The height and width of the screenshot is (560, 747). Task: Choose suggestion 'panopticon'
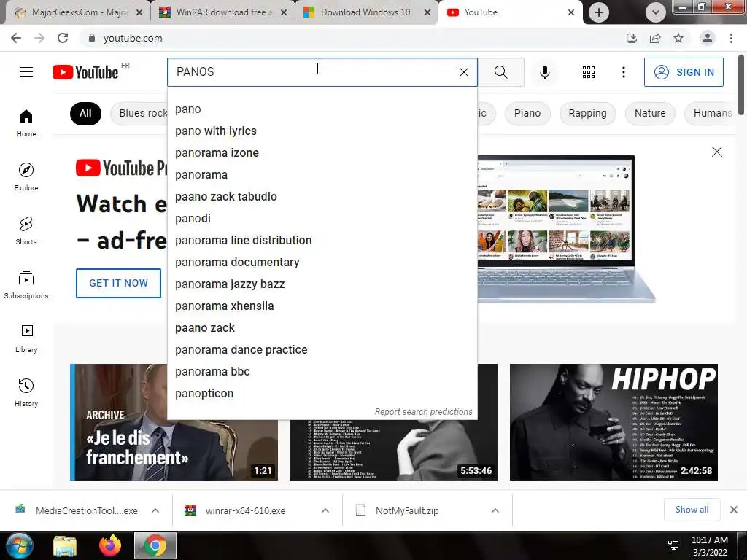point(322,394)
